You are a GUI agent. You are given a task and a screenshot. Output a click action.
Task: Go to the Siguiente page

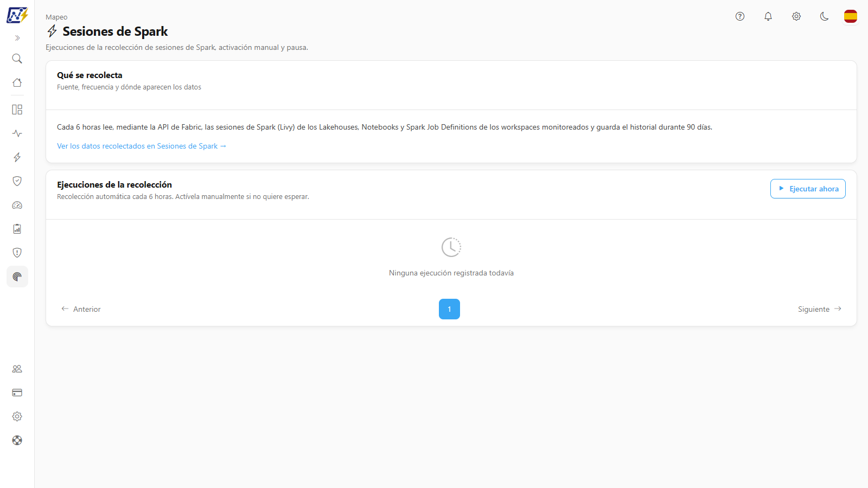click(820, 309)
